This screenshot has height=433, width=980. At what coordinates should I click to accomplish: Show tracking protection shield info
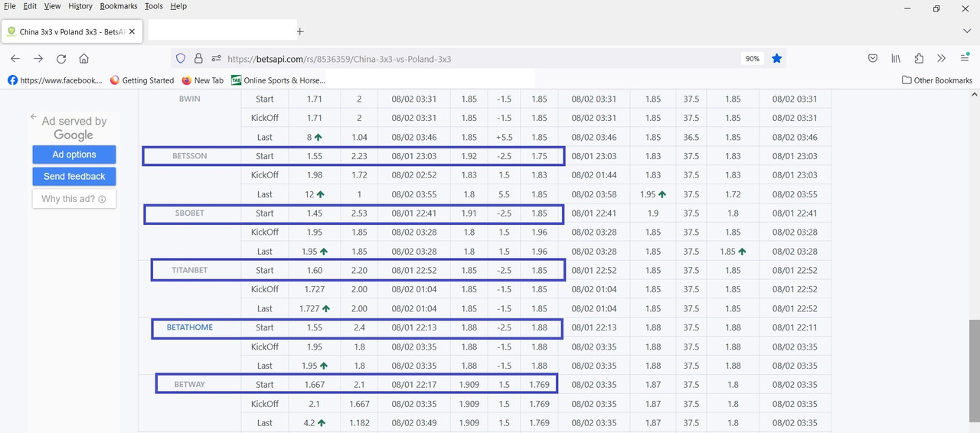click(x=181, y=58)
